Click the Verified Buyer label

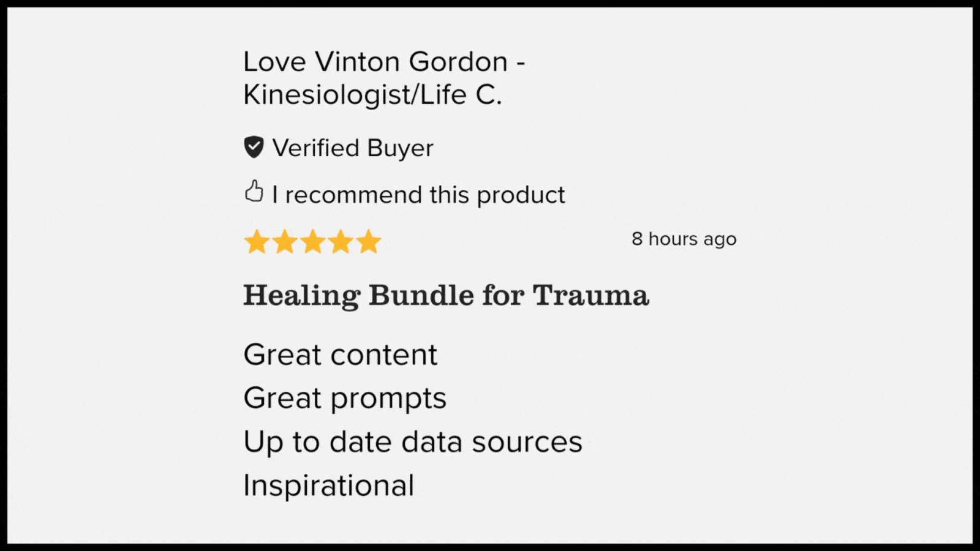tap(353, 148)
